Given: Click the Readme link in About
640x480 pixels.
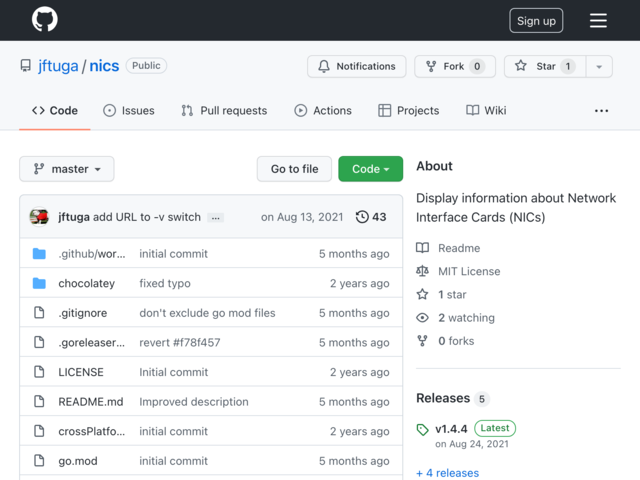Looking at the screenshot, I should coord(448,248).
